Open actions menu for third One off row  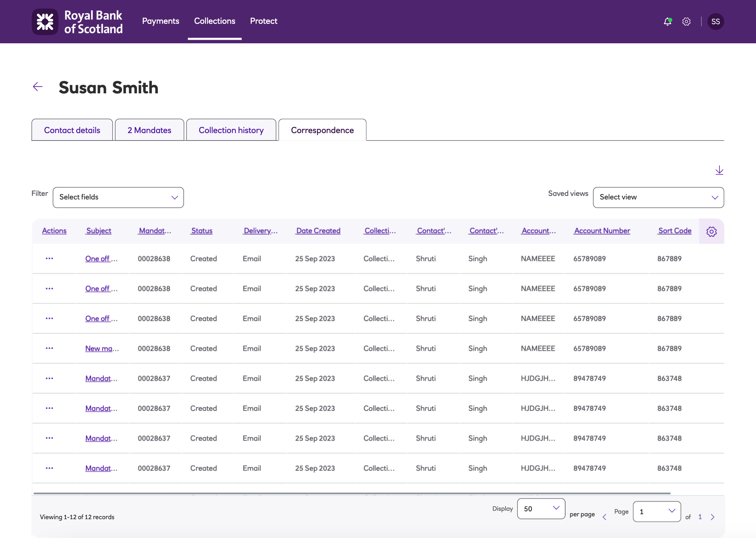click(49, 318)
